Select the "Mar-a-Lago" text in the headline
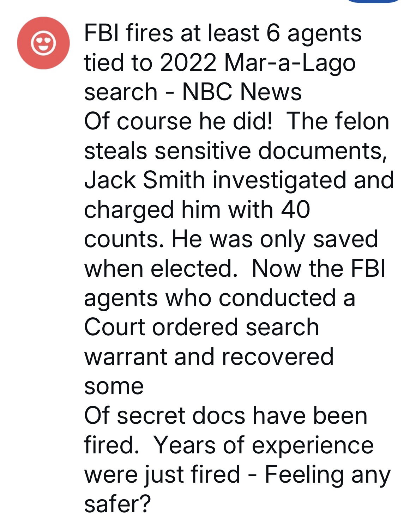This screenshot has width=416, height=532. (x=289, y=63)
